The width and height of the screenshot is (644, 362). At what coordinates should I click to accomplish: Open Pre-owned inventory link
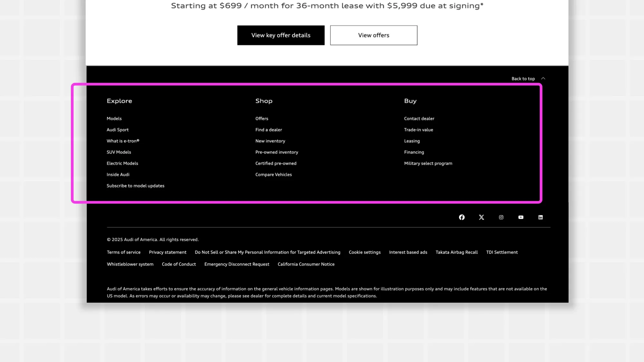[x=277, y=152]
